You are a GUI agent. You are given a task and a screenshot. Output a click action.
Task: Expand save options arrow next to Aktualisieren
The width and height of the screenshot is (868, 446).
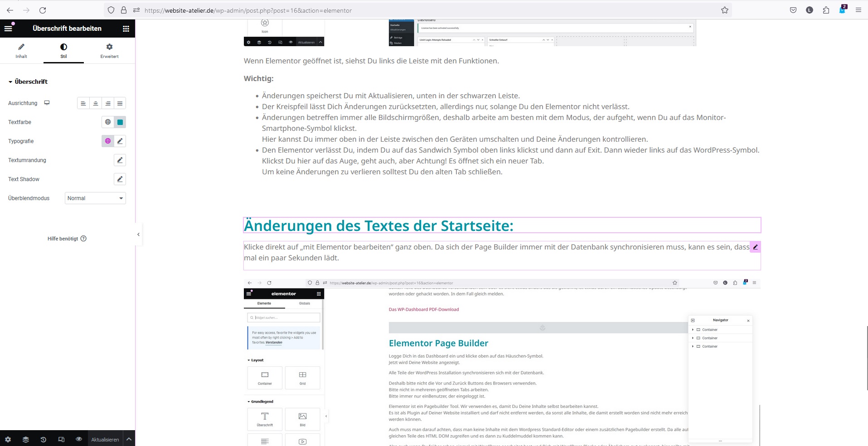tap(129, 439)
